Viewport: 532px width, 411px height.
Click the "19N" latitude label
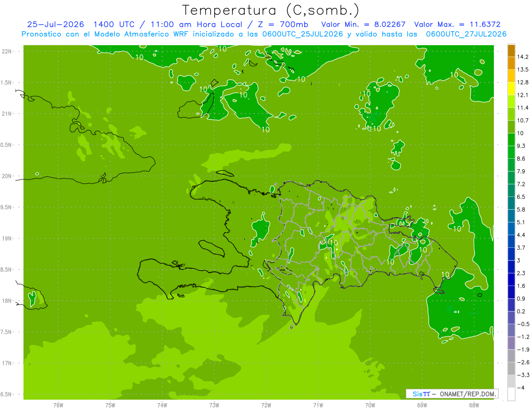tap(7, 238)
